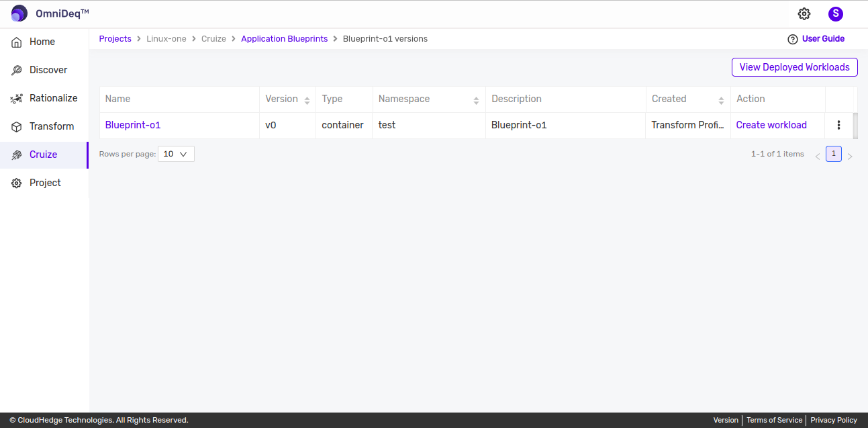Click CloudHedge Technologies copyright text
Screen dimensions: 868x428
pyautogui.click(x=99, y=420)
